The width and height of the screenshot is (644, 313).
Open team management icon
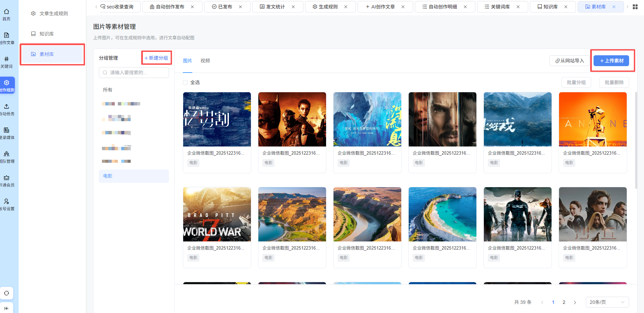point(6,154)
